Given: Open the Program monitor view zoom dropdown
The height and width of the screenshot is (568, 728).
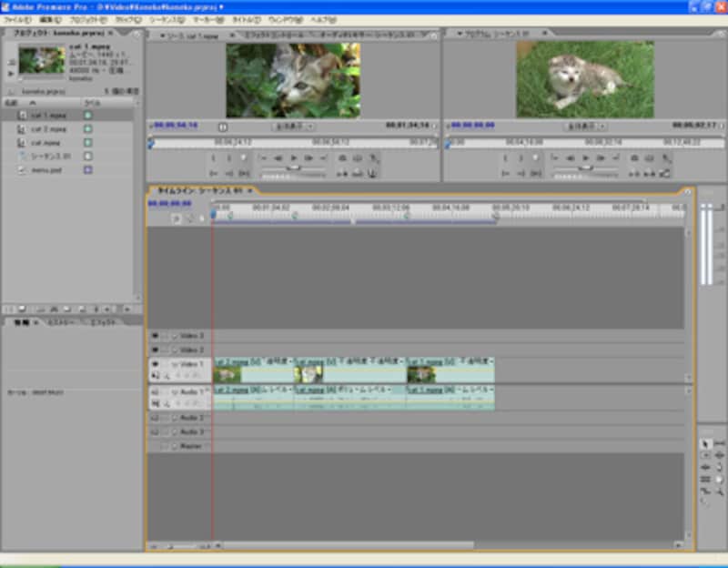Looking at the screenshot, I should pyautogui.click(x=584, y=127).
